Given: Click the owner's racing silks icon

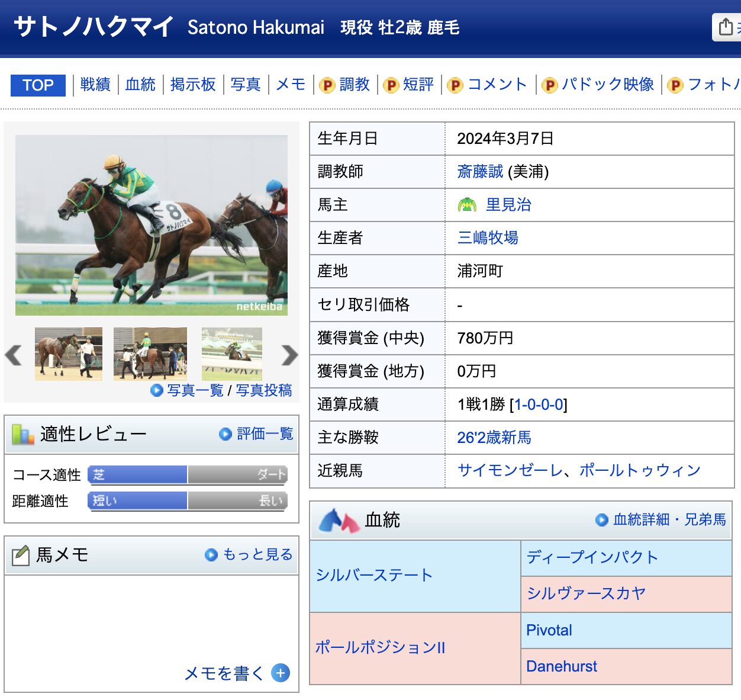Looking at the screenshot, I should point(467,205).
